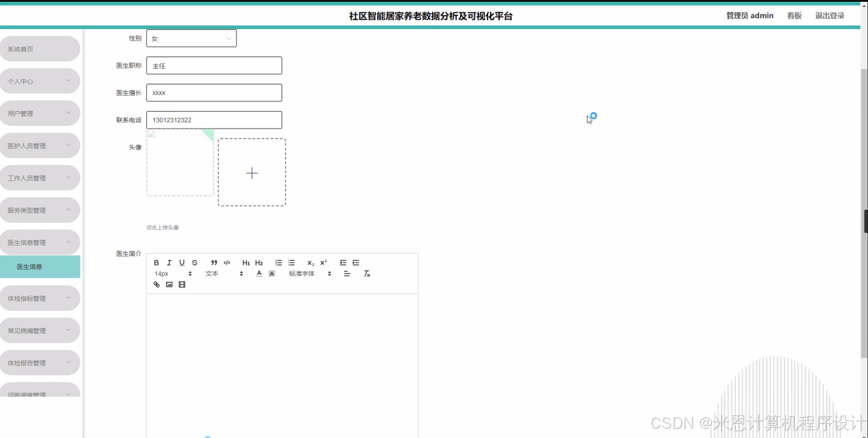Insert an image into the doctor intro
This screenshot has width=868, height=438.
(x=169, y=284)
